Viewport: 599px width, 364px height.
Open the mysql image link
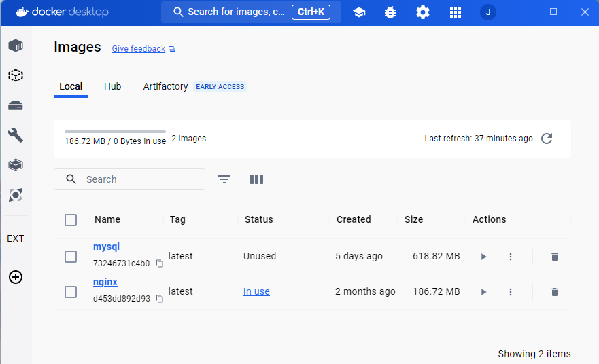[106, 247]
